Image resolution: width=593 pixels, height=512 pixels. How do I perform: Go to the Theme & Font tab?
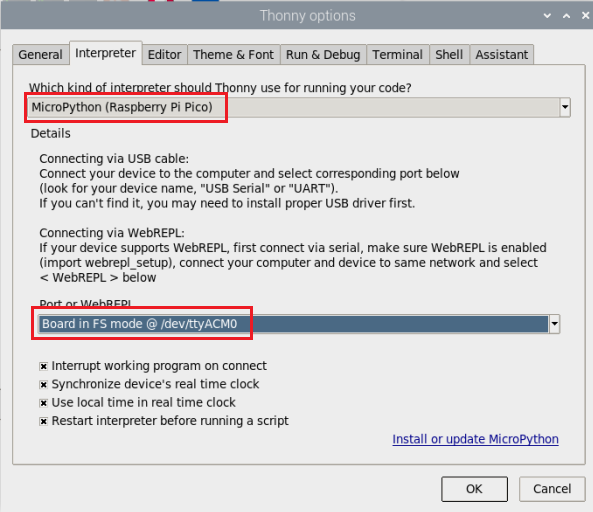[233, 54]
